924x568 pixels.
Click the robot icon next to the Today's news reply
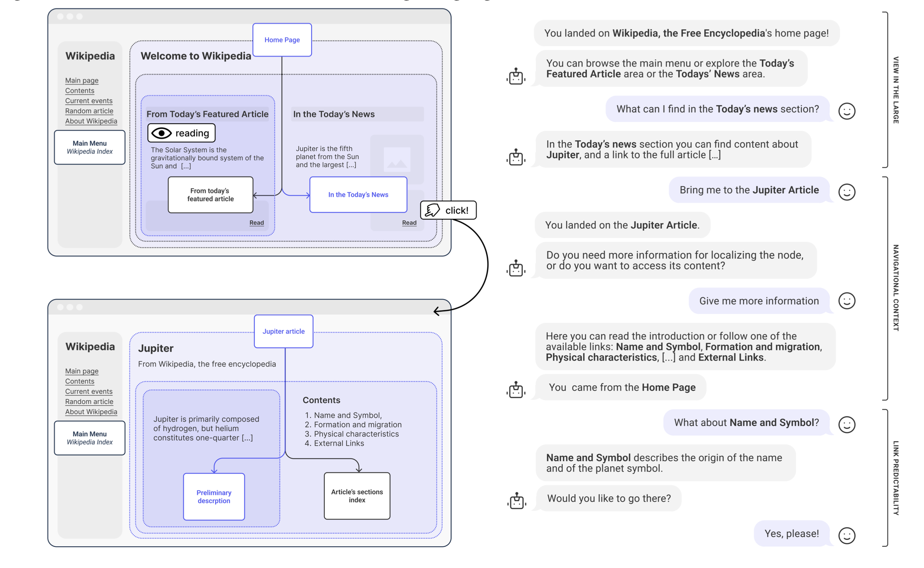[x=515, y=157]
